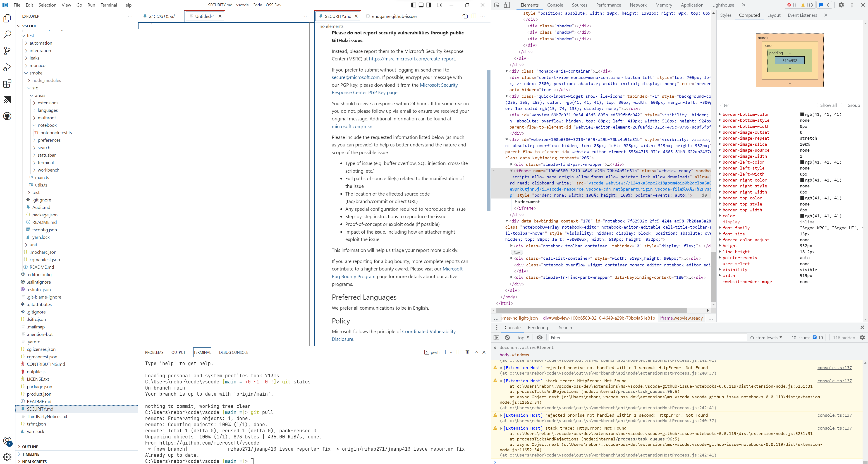The image size is (868, 464).
Task: Open terminal launch profile dropdown arrow
Action: coord(451,352)
